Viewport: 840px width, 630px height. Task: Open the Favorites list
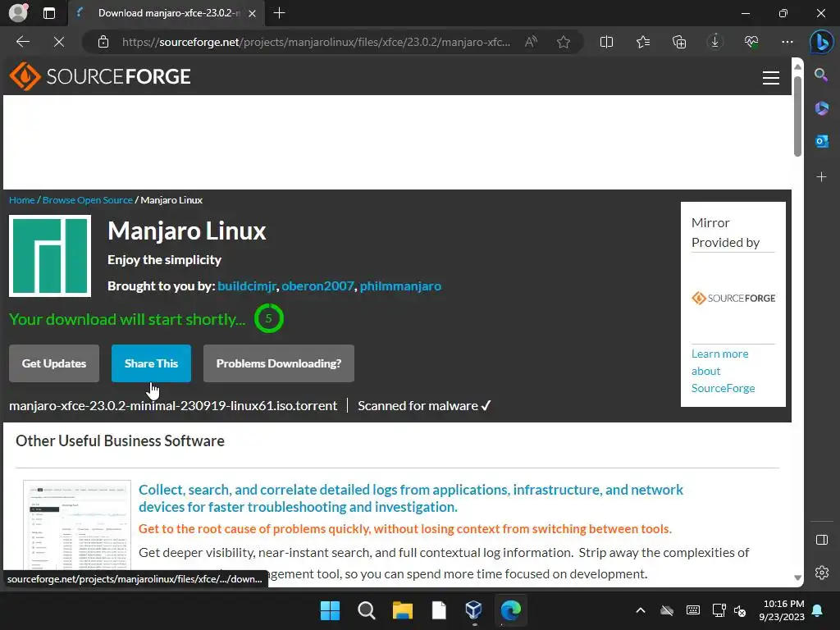[x=643, y=42]
